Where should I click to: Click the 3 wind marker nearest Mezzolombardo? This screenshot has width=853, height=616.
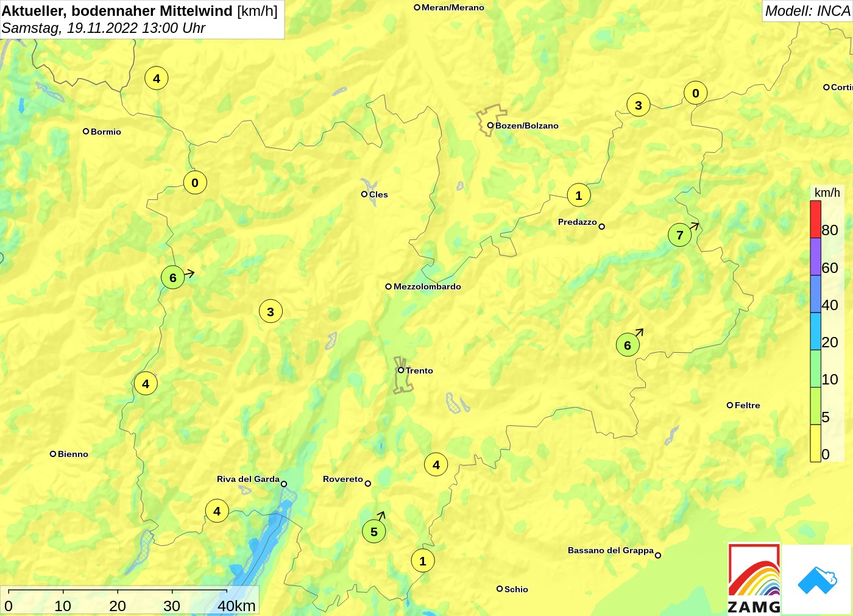coord(271,312)
